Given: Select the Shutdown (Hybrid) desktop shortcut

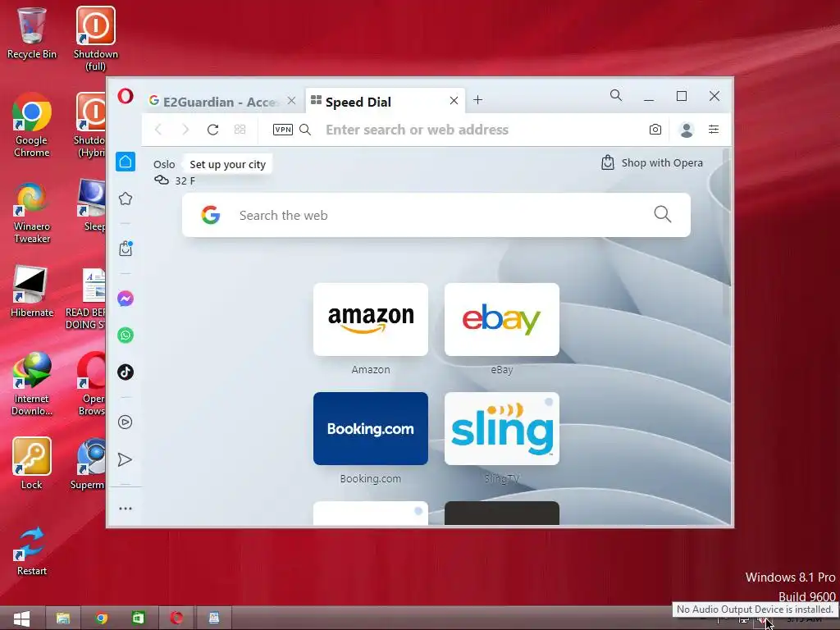Looking at the screenshot, I should click(x=91, y=125).
